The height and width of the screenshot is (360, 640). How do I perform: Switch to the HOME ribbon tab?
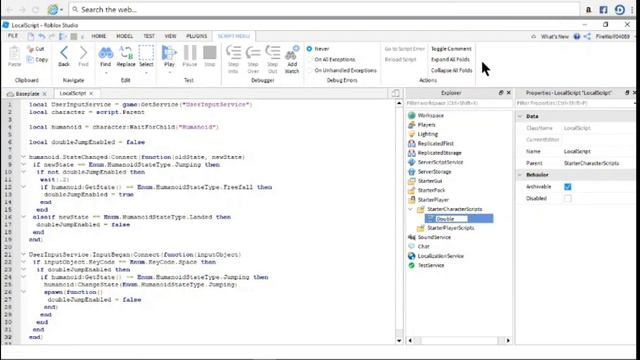point(98,36)
